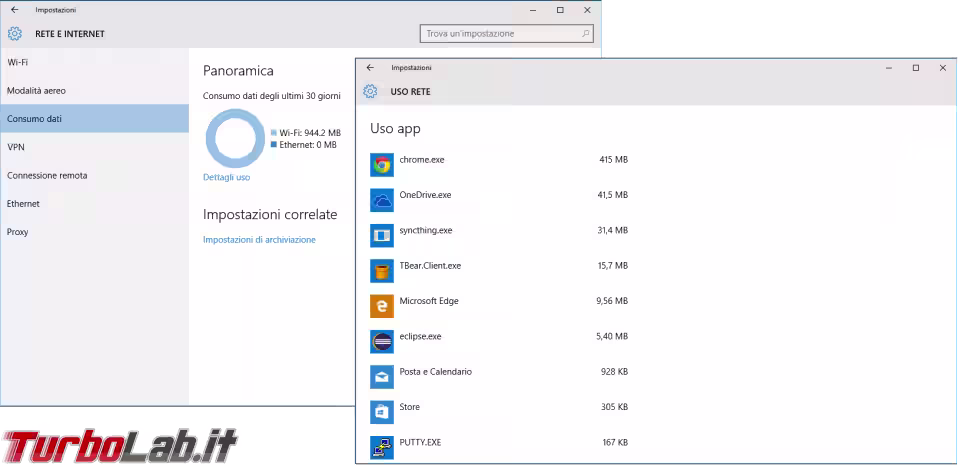Click the Microsoft Edge app name

[429, 301]
